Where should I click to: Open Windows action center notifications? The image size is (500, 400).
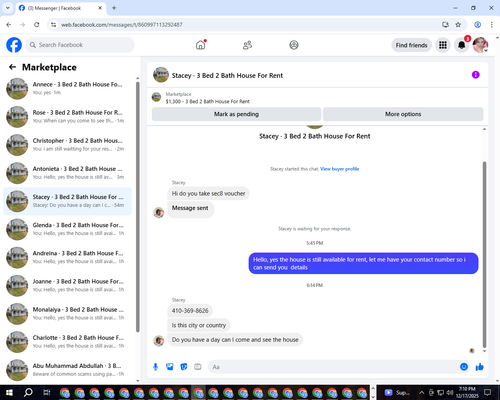pyautogui.click(x=487, y=392)
